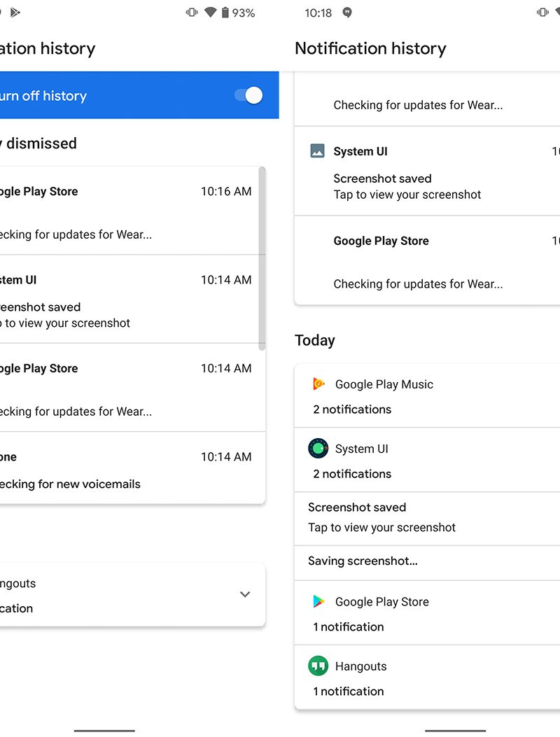This screenshot has width=560, height=737.
Task: Tap the Play Store icon in left status bar
Action: 15,12
